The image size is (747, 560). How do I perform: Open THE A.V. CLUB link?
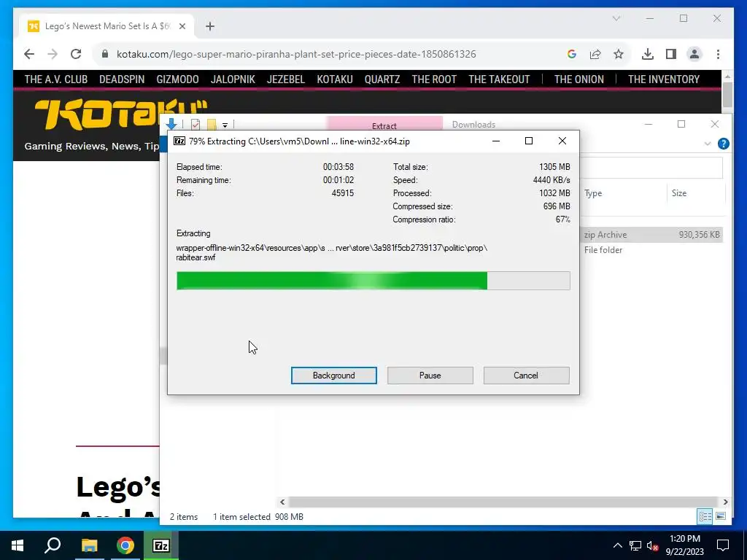55,79
